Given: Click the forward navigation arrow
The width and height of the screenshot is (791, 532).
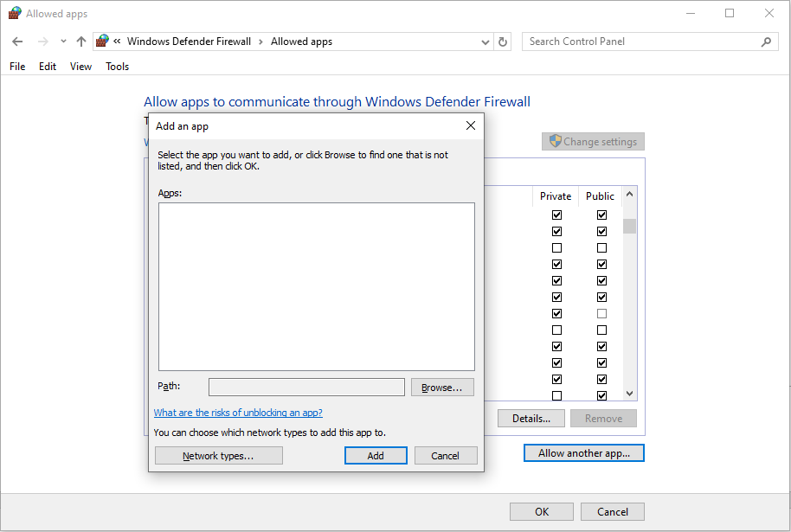Looking at the screenshot, I should click(43, 42).
